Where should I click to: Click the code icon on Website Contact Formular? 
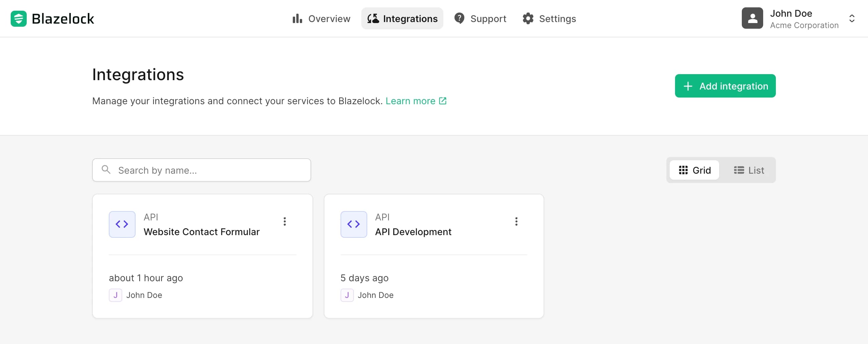[122, 224]
